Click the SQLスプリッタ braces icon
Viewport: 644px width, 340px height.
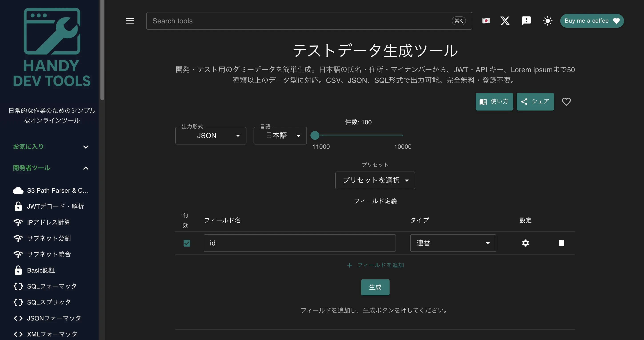pos(18,302)
